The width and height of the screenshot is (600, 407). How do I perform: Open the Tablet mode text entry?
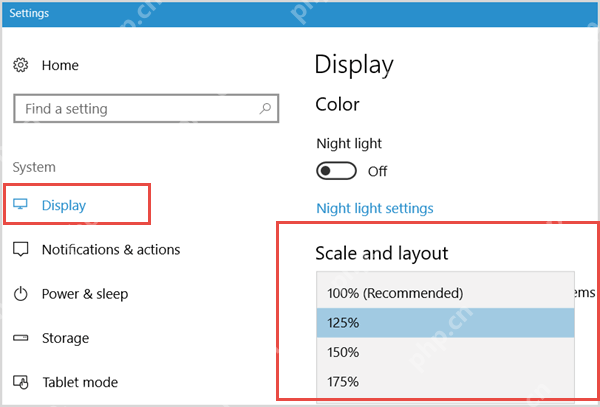click(80, 382)
